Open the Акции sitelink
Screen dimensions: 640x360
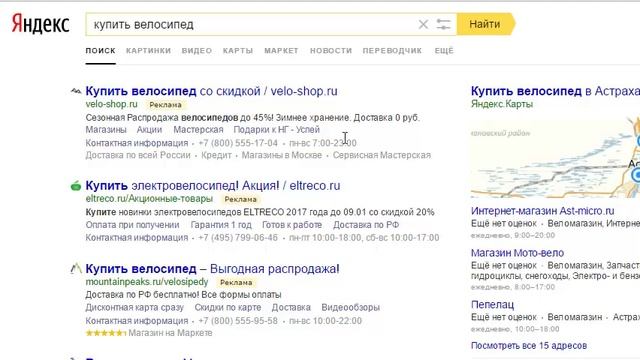[x=149, y=130]
